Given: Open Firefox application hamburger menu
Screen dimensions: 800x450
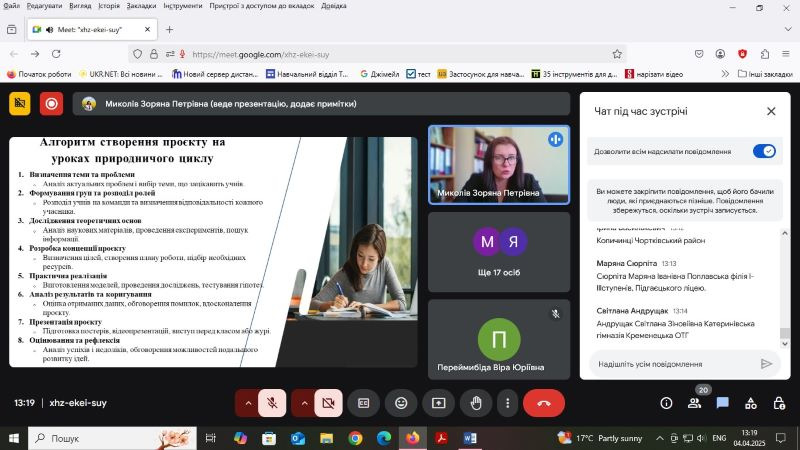Looking at the screenshot, I should coord(786,54).
